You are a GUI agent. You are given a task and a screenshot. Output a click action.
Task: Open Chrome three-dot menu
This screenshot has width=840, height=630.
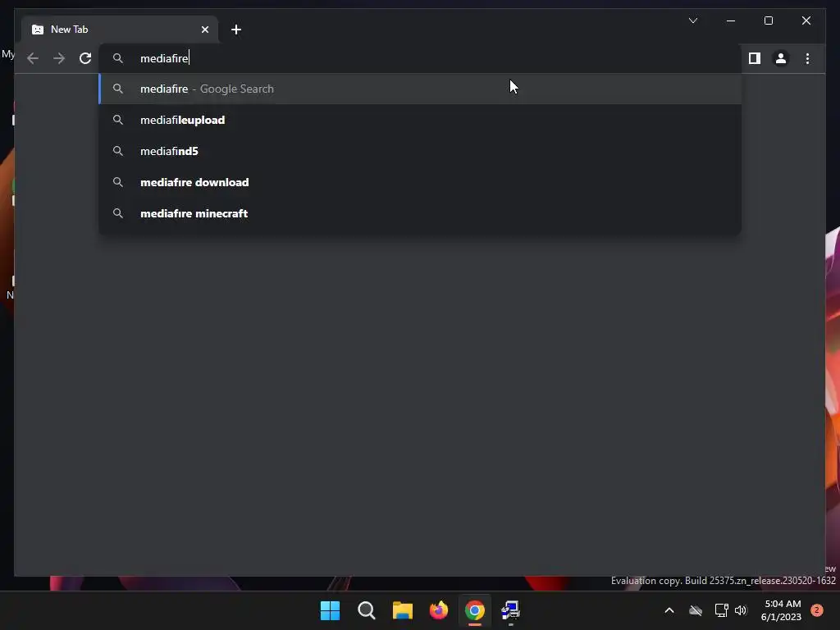tap(807, 58)
